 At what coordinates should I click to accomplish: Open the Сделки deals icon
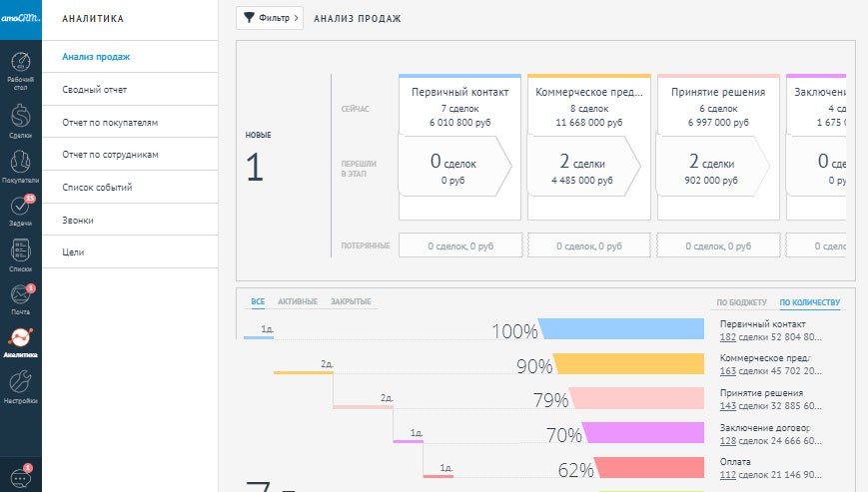point(20,120)
